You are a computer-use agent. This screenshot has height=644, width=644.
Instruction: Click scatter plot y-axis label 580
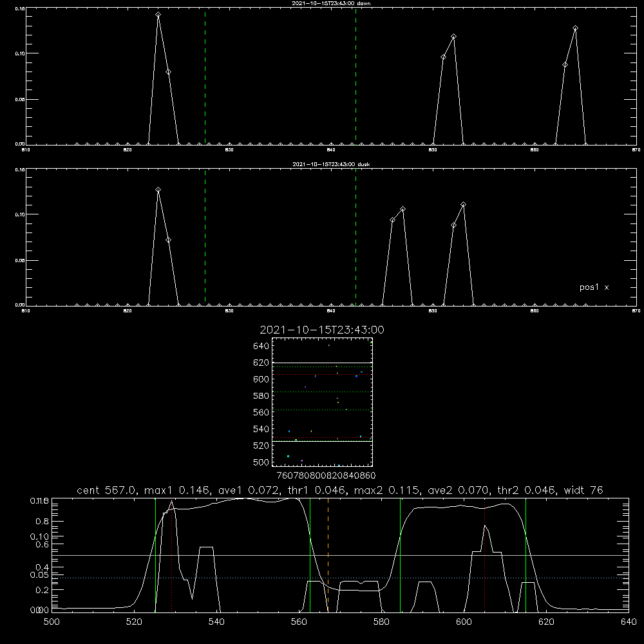pos(261,396)
